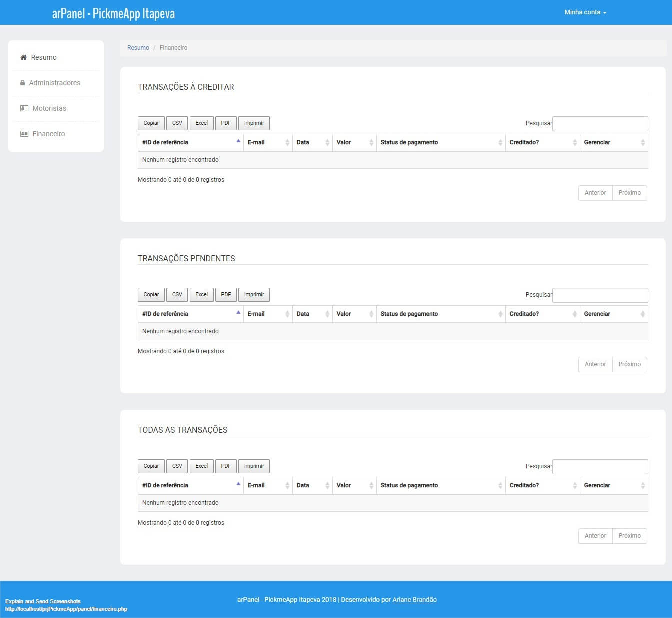Click Gerenciar sort arrows in 'Transações pendentes'
This screenshot has width=672, height=618.
(643, 314)
